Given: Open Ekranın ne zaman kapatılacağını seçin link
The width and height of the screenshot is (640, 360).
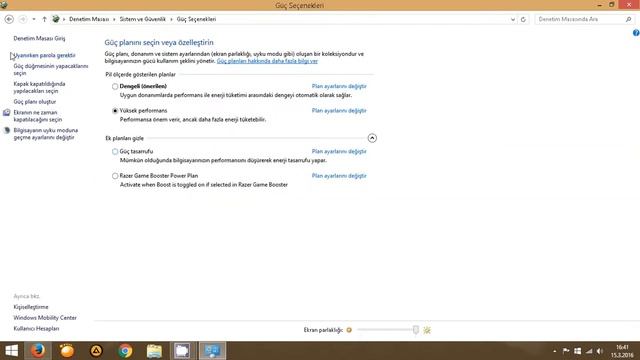Looking at the screenshot, I should [x=38, y=116].
